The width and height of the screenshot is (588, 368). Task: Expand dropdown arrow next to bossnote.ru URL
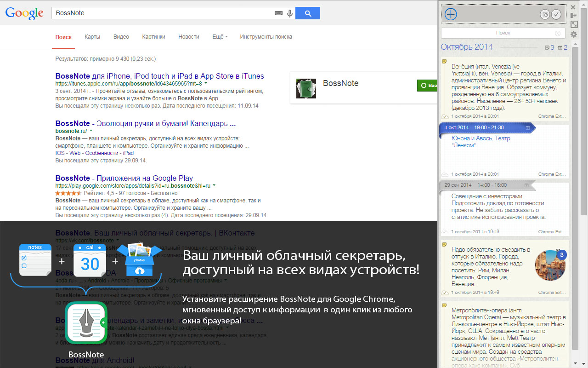pos(91,131)
